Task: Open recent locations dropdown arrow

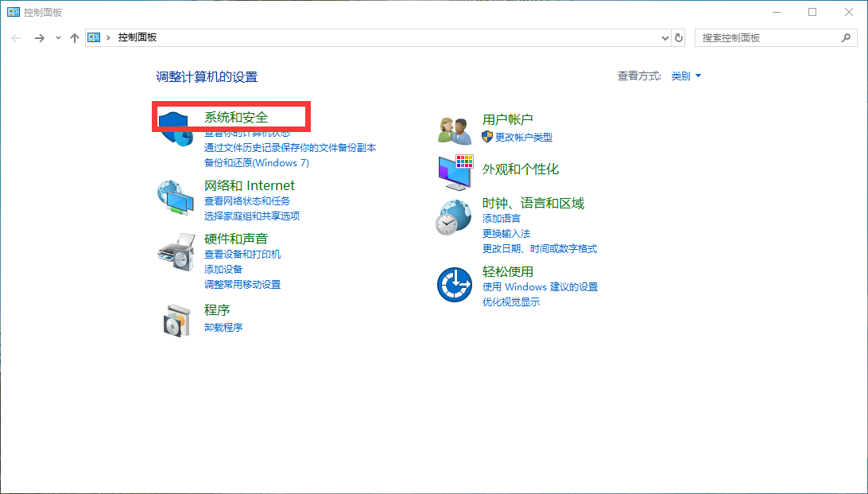Action: click(58, 38)
